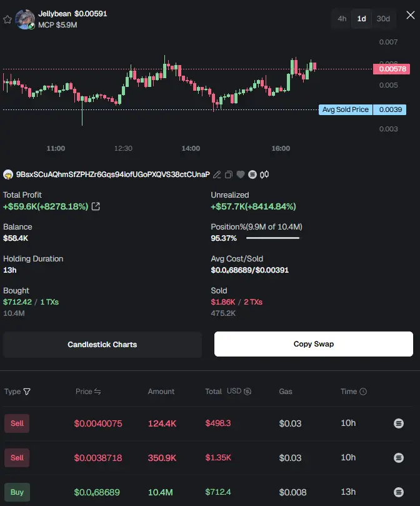
Task: Edit the wallet nickname with pencil icon
Action: click(217, 175)
